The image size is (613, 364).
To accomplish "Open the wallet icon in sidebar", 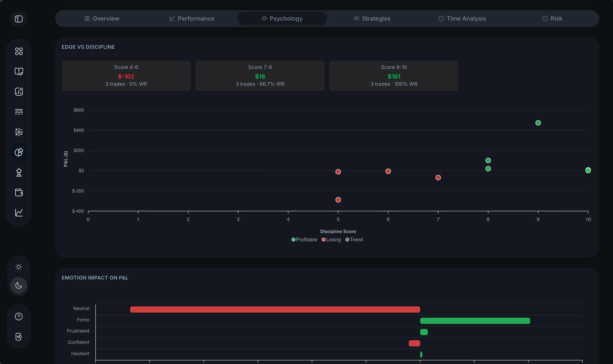I will click(19, 192).
